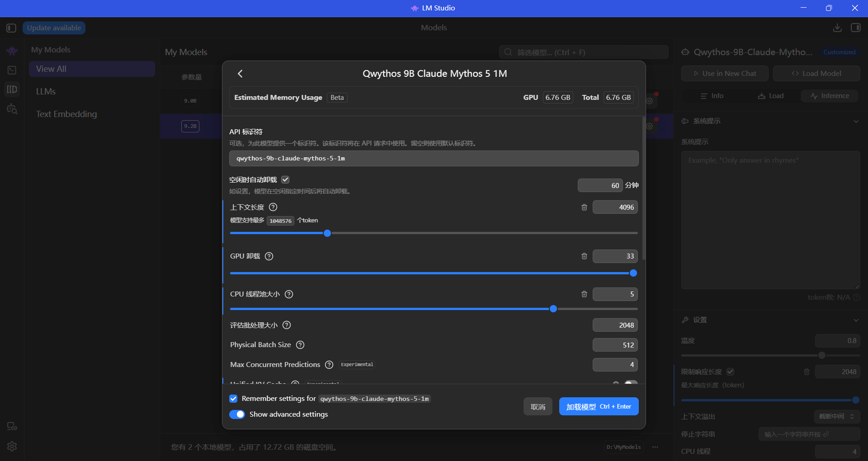The image size is (868, 461).
Task: Show help for 评估批处理大小
Action: (x=287, y=325)
